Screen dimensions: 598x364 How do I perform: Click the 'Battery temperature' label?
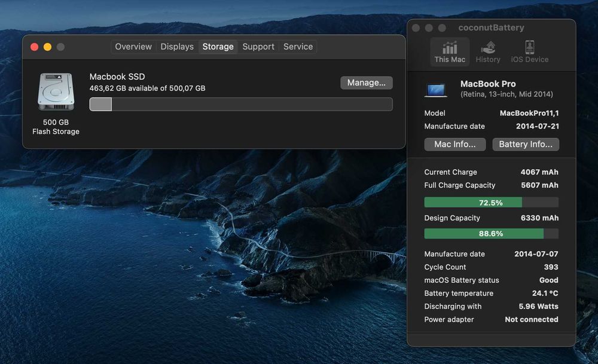click(459, 293)
